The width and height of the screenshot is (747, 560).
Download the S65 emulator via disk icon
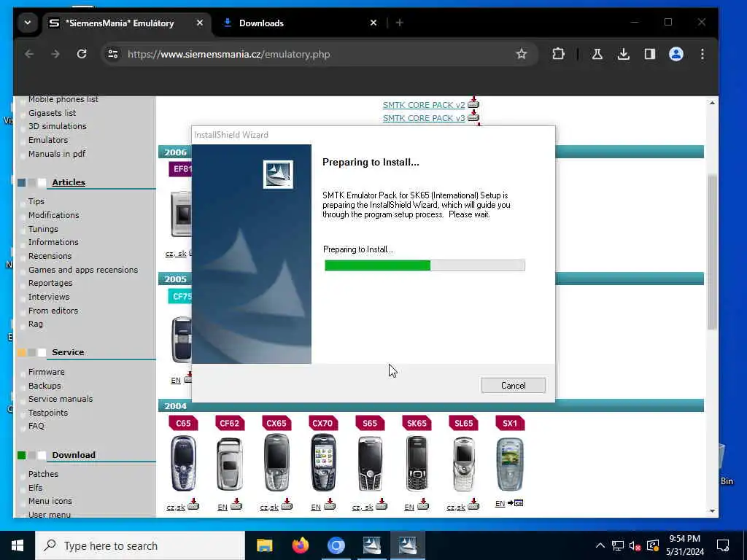(381, 504)
